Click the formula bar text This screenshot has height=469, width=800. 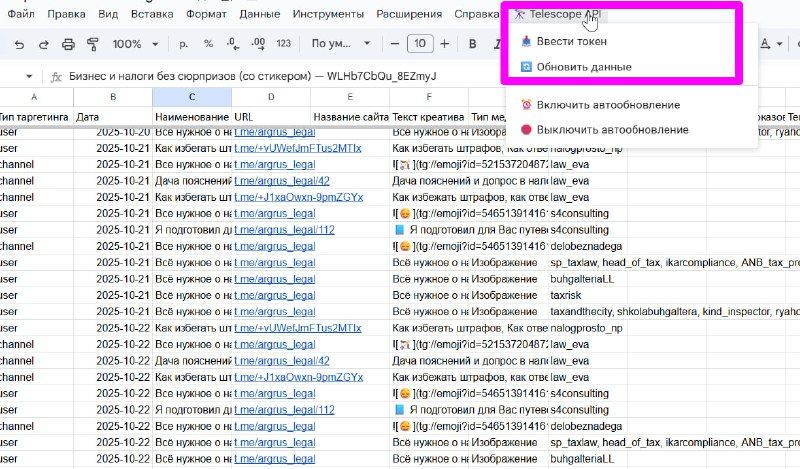coord(253,76)
